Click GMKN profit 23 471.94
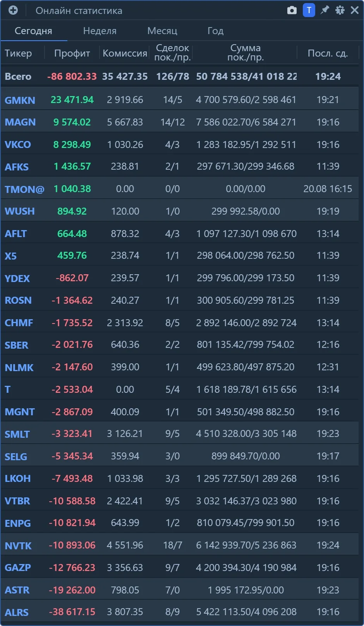The height and width of the screenshot is (626, 364). 72,100
